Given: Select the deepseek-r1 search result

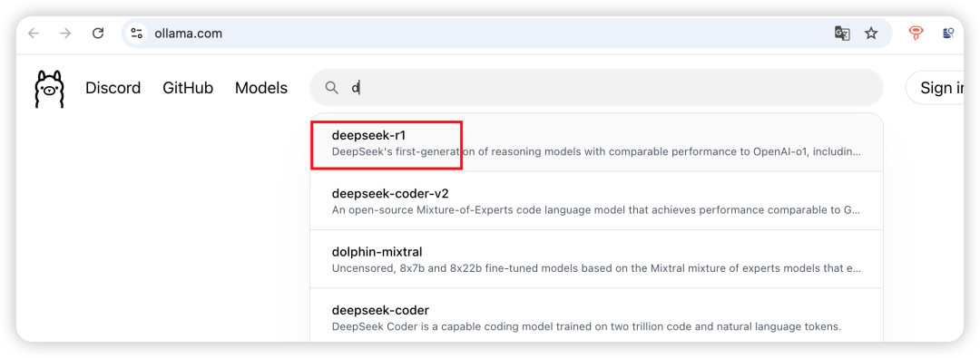Looking at the screenshot, I should 596,142.
